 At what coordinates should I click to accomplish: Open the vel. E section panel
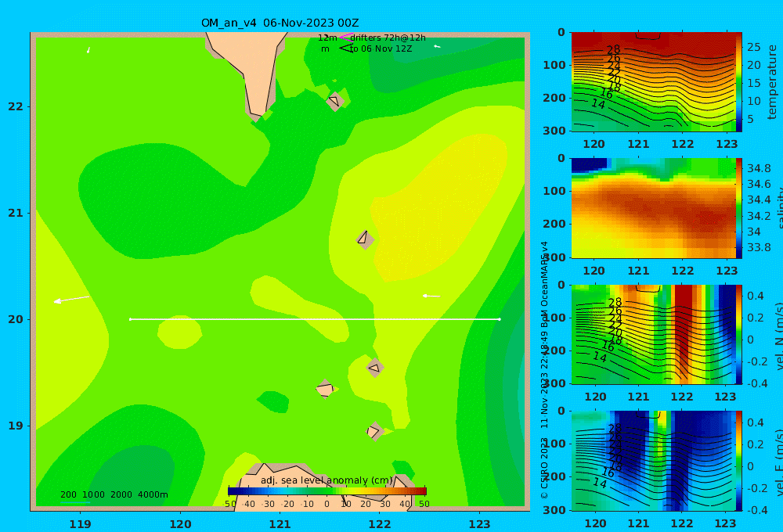click(653, 461)
